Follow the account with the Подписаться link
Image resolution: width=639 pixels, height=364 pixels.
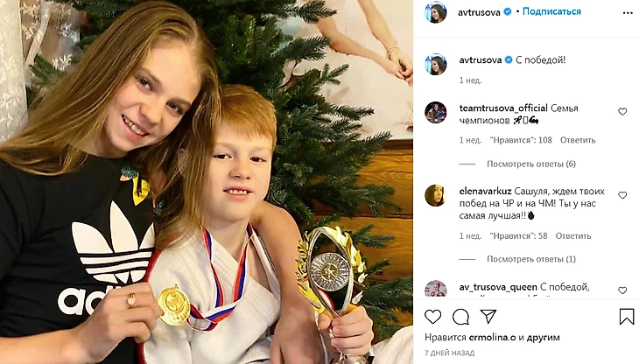pyautogui.click(x=551, y=11)
